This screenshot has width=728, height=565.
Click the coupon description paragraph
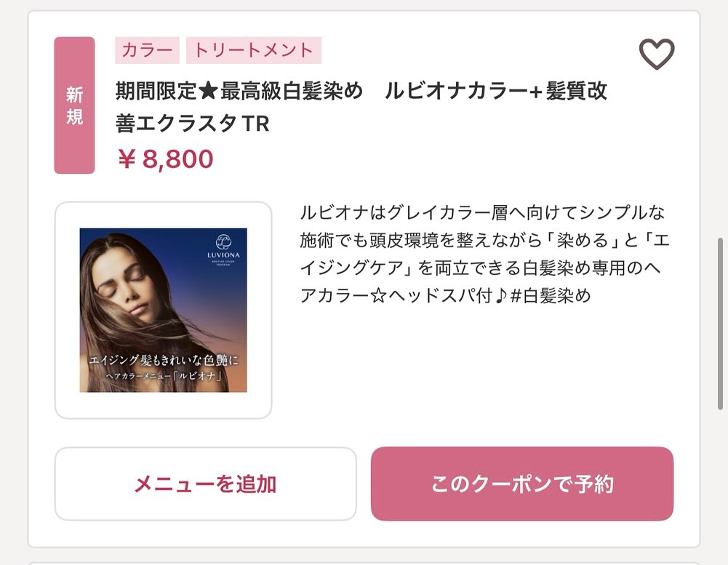coord(484,254)
